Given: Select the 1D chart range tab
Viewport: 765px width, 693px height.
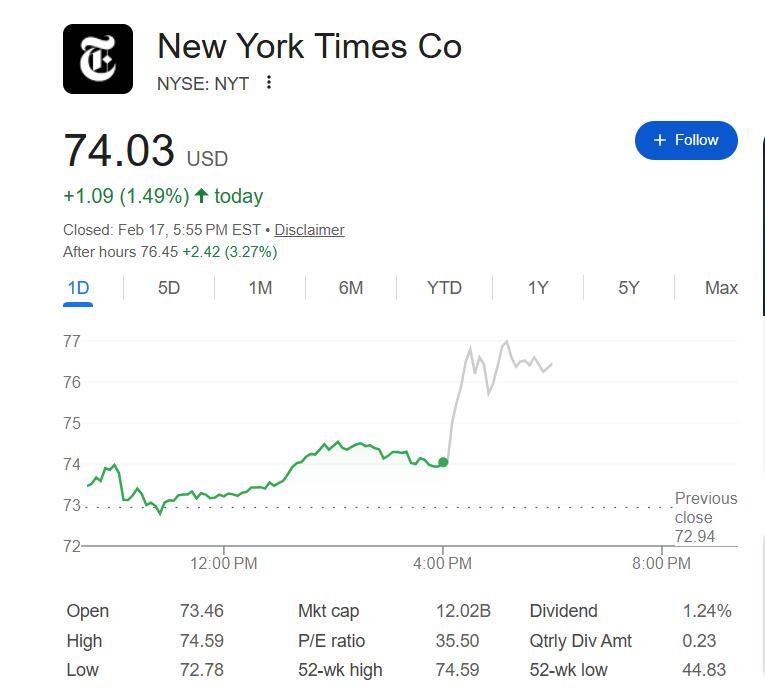Looking at the screenshot, I should click(78, 288).
